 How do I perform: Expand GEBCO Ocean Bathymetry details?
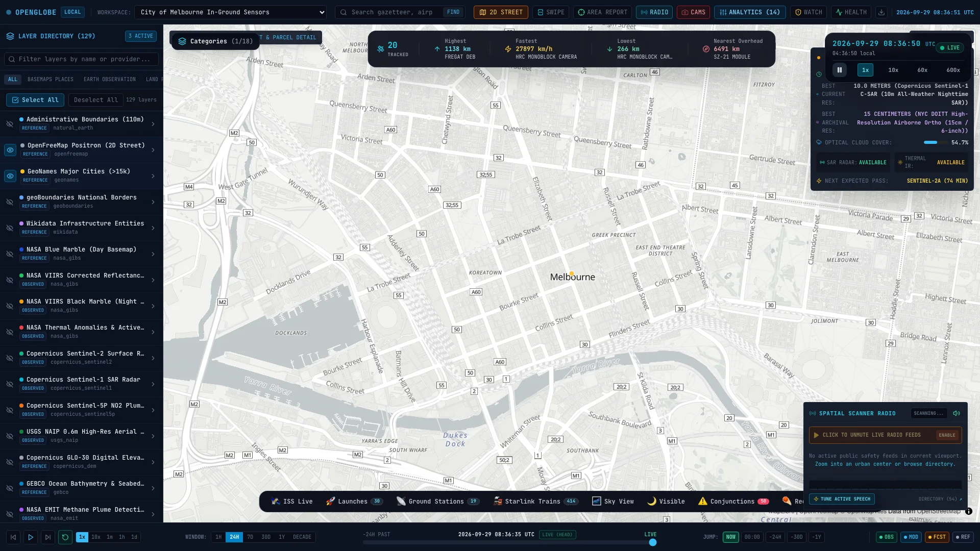point(153,488)
